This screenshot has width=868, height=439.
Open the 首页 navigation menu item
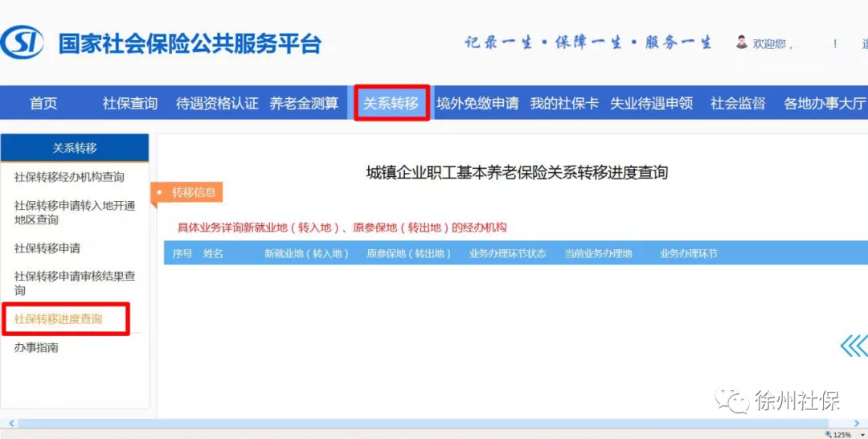coord(43,103)
